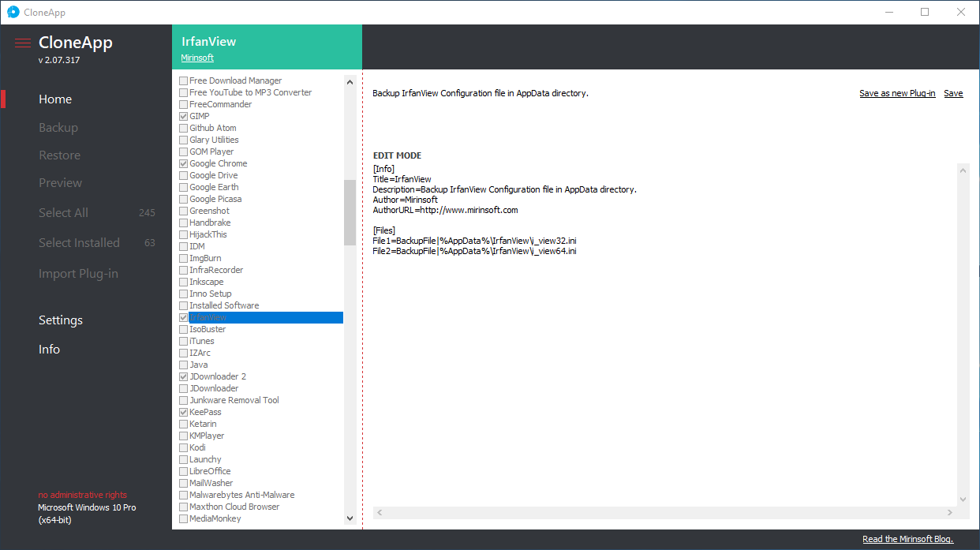This screenshot has height=550, width=980.
Task: Open Import Plug-in
Action: coord(78,274)
